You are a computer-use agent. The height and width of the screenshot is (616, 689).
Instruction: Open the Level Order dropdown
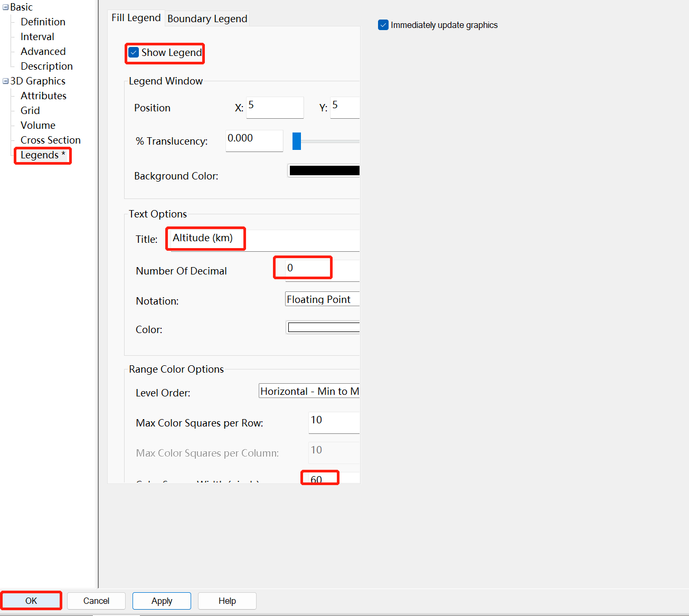(x=309, y=391)
